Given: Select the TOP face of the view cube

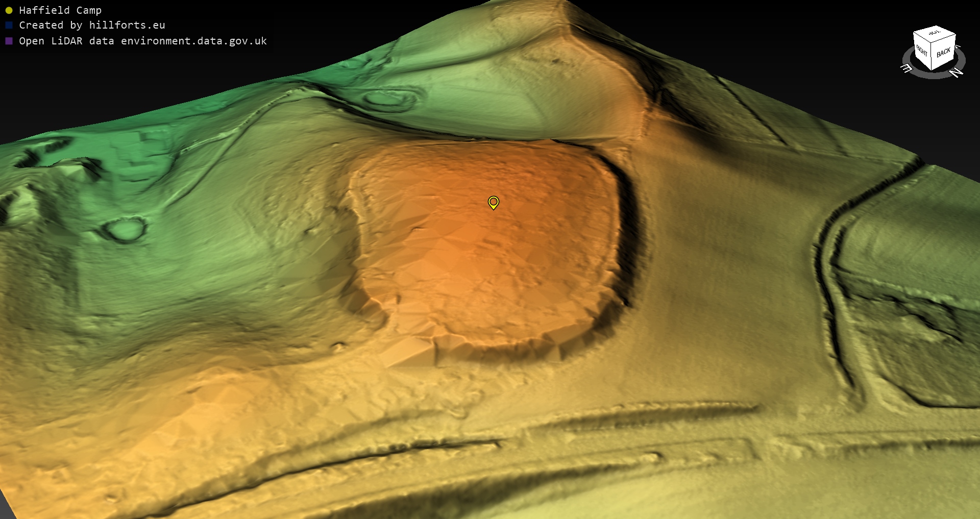Looking at the screenshot, I should tap(934, 33).
